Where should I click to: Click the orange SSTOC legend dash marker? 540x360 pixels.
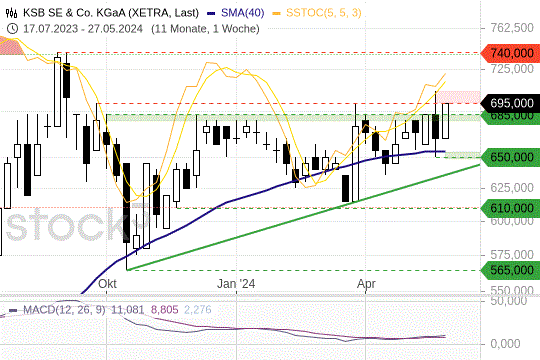277,14
